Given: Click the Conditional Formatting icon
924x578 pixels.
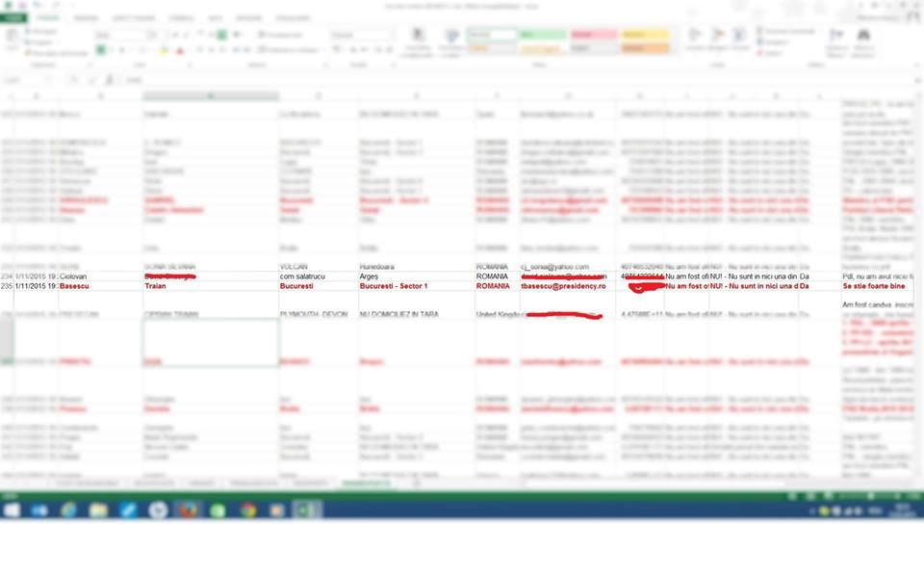Looking at the screenshot, I should click(418, 39).
